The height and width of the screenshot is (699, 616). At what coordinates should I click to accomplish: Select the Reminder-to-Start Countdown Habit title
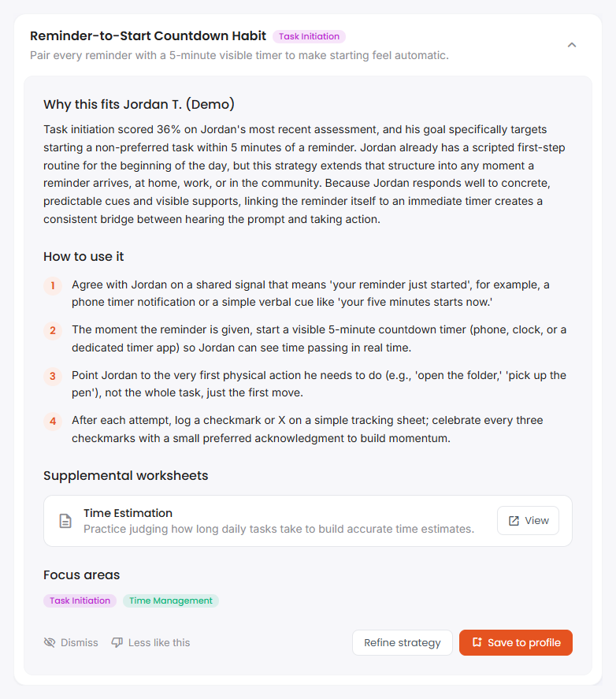(148, 35)
